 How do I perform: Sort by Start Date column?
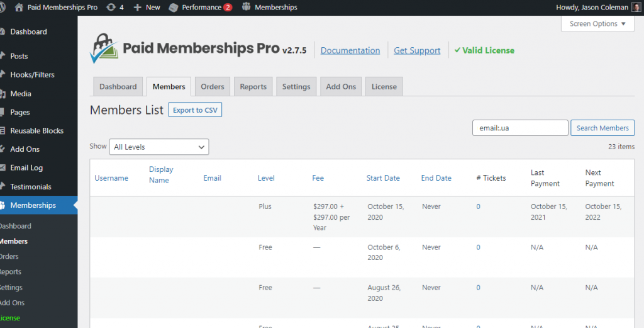(383, 178)
